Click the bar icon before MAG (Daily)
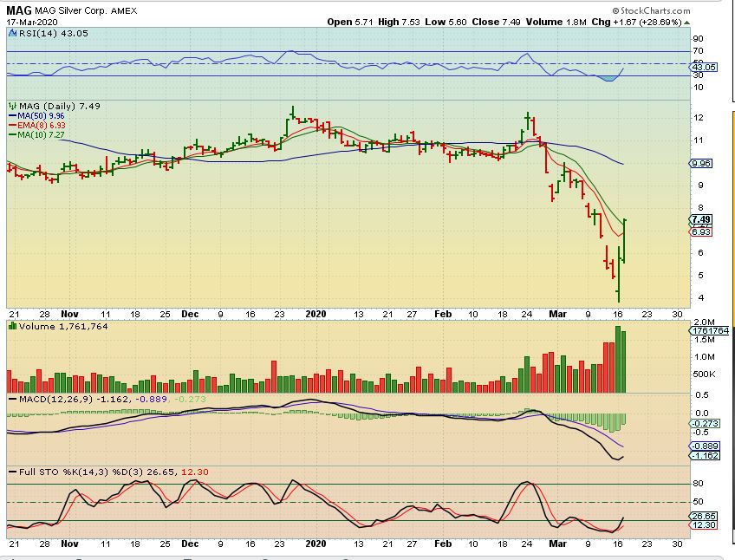This screenshot has width=735, height=560. pyautogui.click(x=13, y=106)
